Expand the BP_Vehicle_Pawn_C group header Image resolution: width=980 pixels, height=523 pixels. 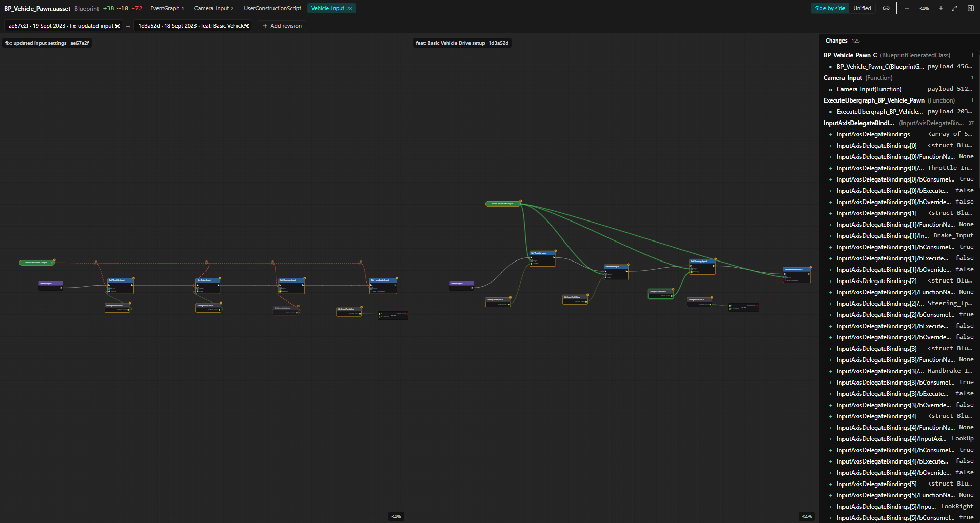(x=898, y=55)
